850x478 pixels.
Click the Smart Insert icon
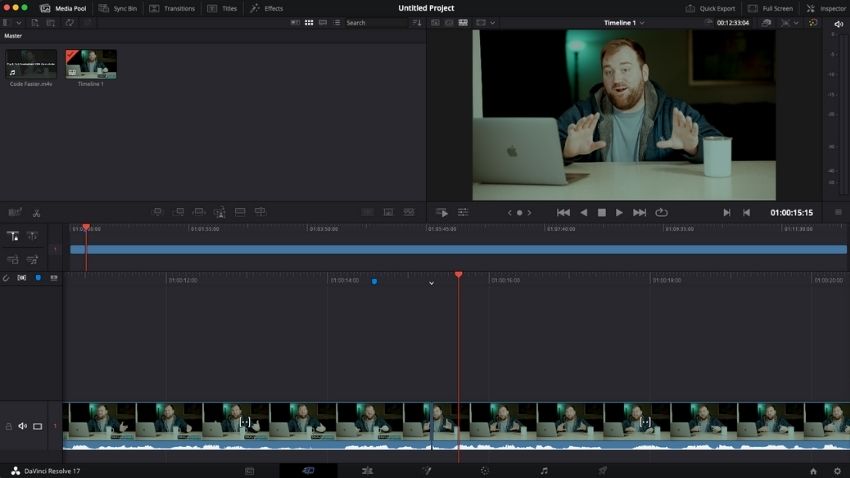click(x=157, y=212)
